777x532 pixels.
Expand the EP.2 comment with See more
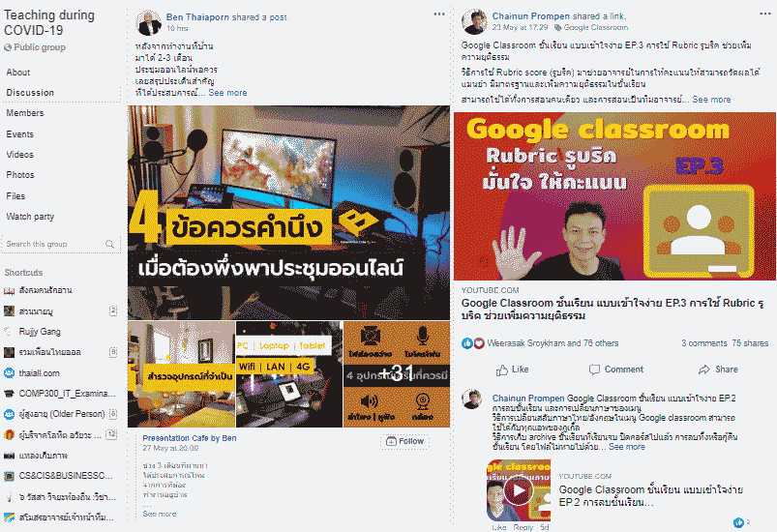click(x=626, y=447)
